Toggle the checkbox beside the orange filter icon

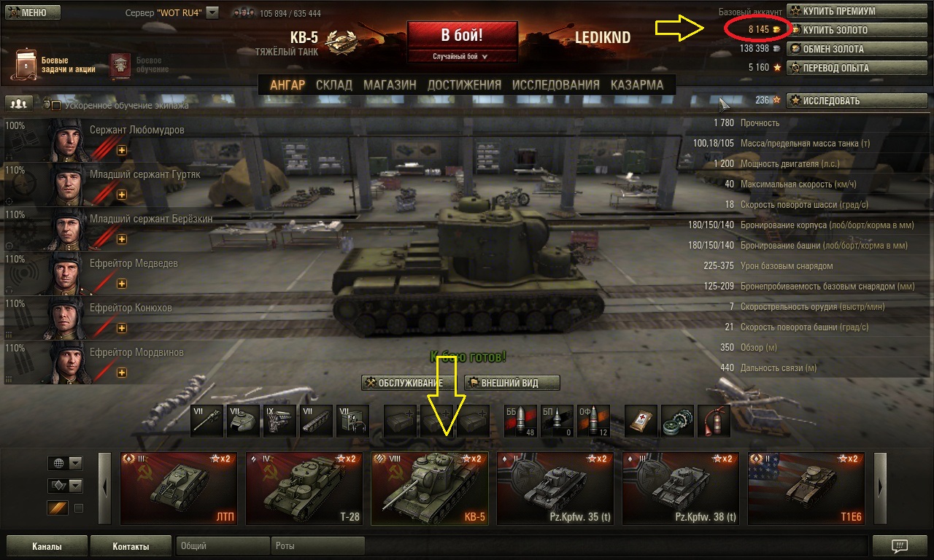[x=79, y=508]
